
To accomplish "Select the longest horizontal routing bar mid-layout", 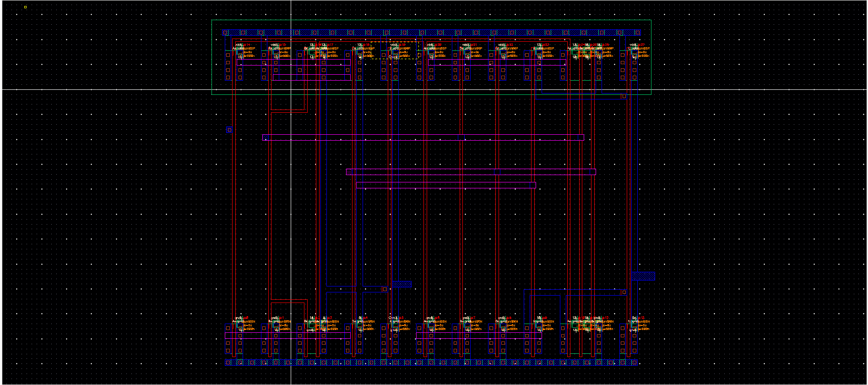I will [423, 137].
